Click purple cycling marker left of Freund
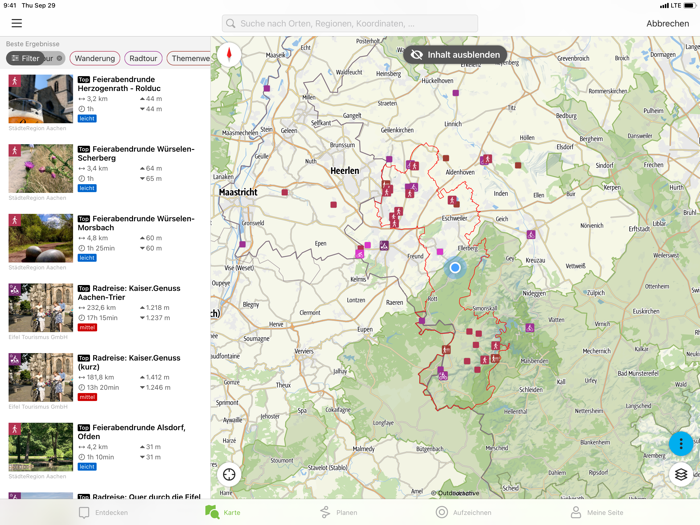This screenshot has width=700, height=525. point(384,245)
